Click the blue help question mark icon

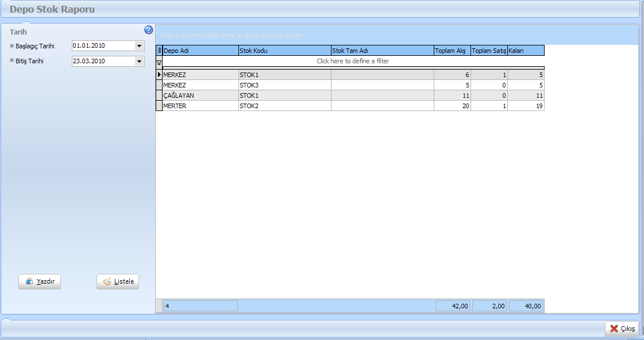[149, 30]
